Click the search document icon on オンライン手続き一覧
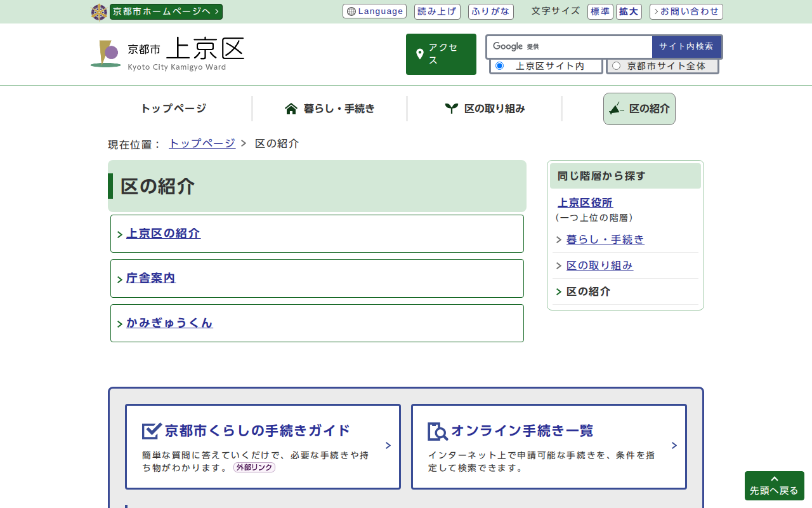 click(438, 431)
